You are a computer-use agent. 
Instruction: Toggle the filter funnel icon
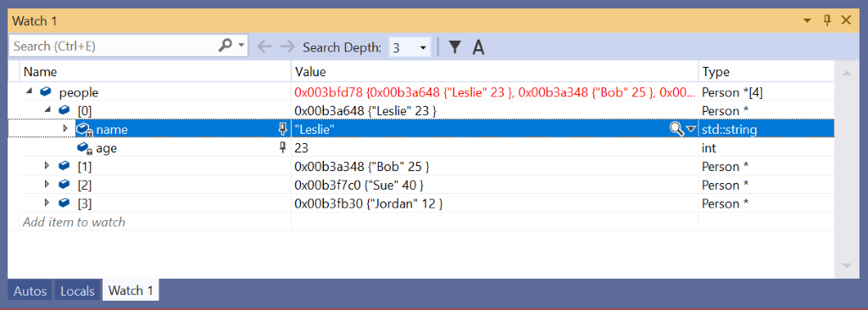[454, 47]
